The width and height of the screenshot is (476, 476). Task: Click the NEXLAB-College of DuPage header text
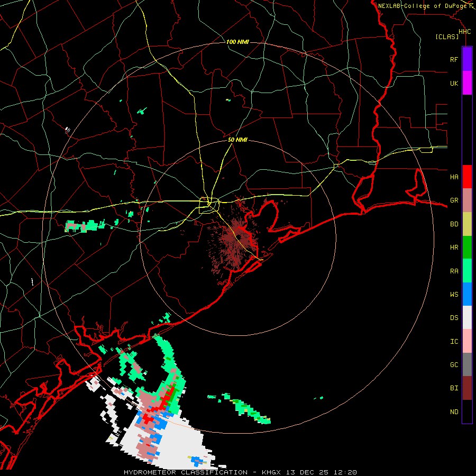(x=422, y=6)
